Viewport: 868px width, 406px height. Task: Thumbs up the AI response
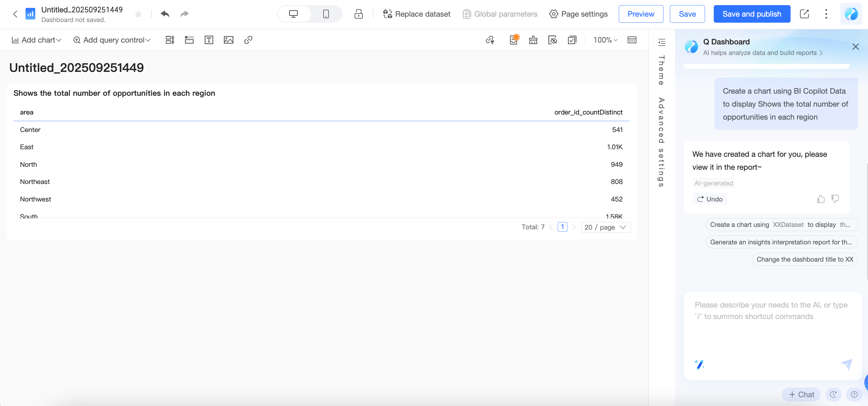pyautogui.click(x=821, y=199)
